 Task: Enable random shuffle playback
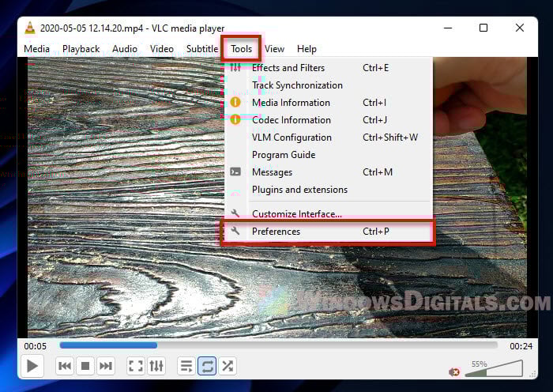(228, 366)
